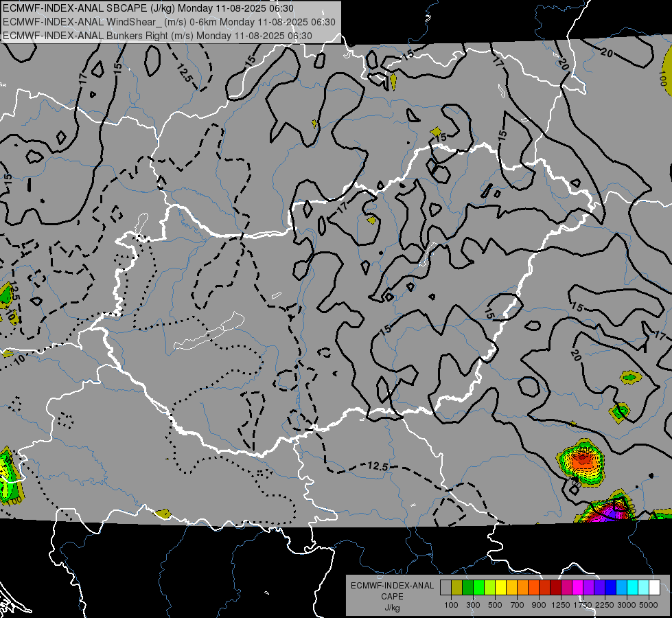Viewport: 672px width, 618px height.
Task: Click the orange-red CAPE maximum blob on the map
Action: [582, 462]
